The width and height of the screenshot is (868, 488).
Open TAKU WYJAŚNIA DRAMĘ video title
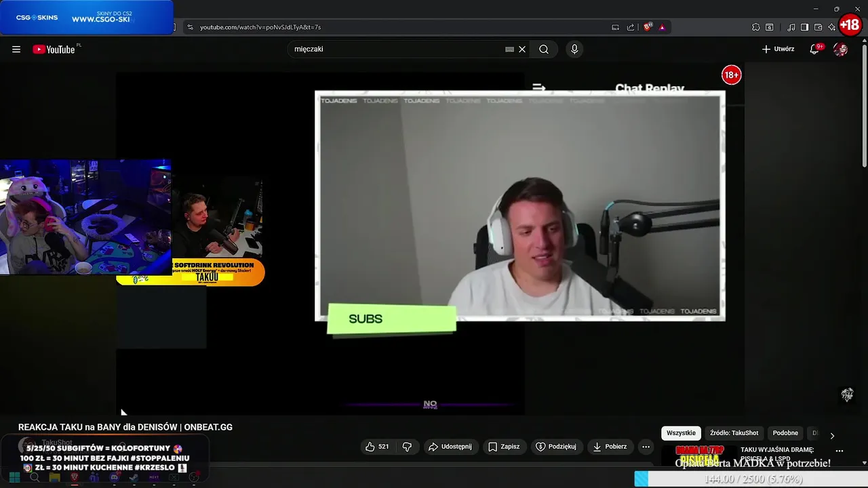(x=777, y=454)
